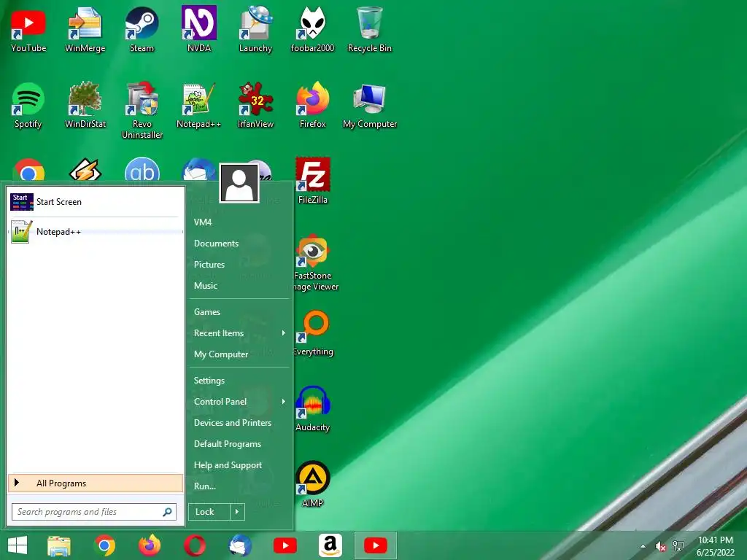
Task: Click the muted volume tray icon
Action: (660, 546)
